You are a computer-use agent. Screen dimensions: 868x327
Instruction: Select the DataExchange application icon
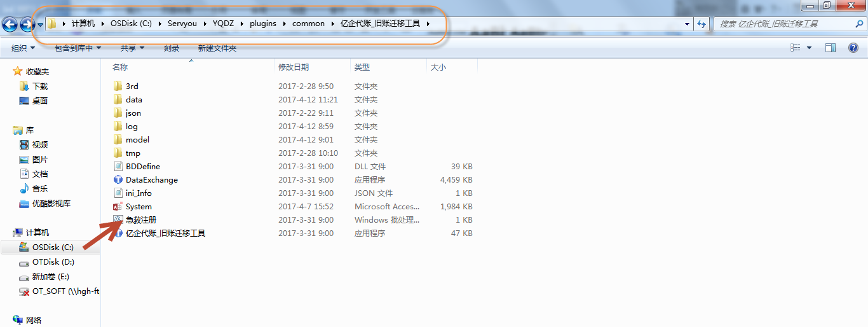tap(118, 179)
